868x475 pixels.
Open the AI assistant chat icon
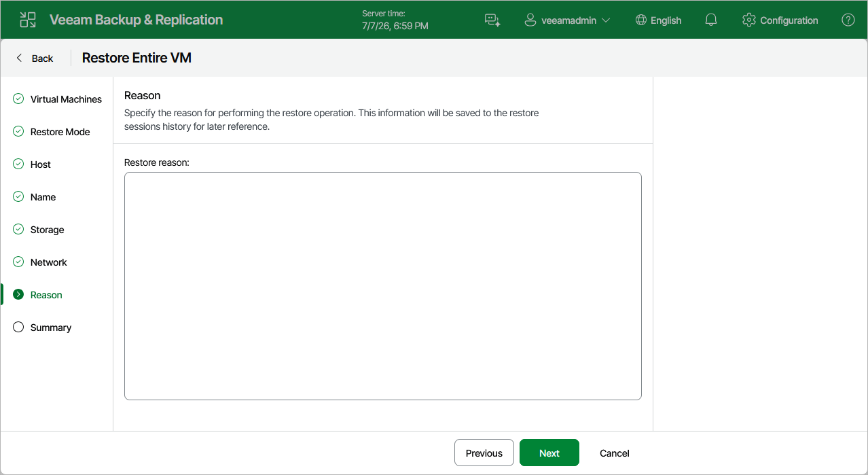(x=492, y=20)
